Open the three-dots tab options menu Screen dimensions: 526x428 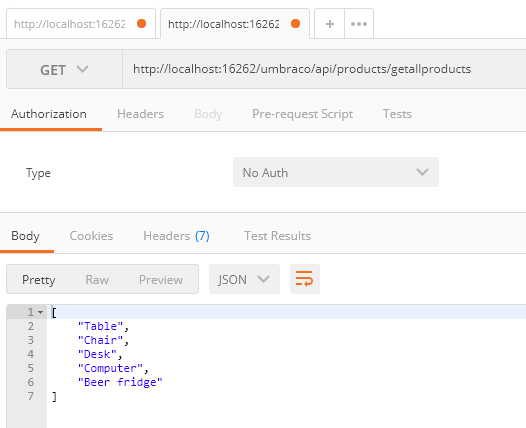point(359,24)
